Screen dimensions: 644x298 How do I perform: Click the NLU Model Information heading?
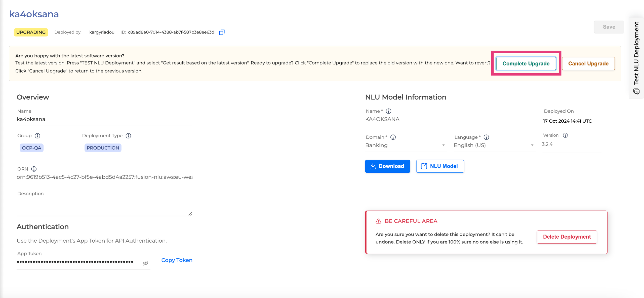click(406, 97)
